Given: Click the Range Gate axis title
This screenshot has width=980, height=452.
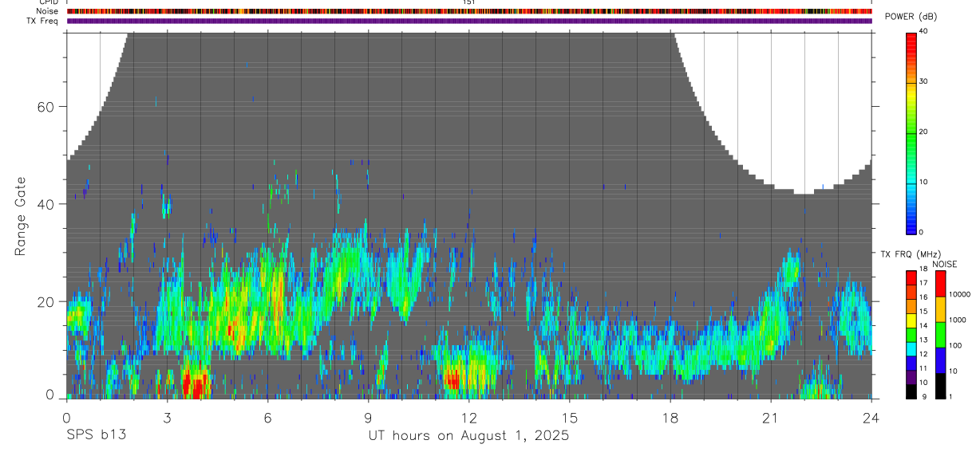Looking at the screenshot, I should pyautogui.click(x=20, y=216).
